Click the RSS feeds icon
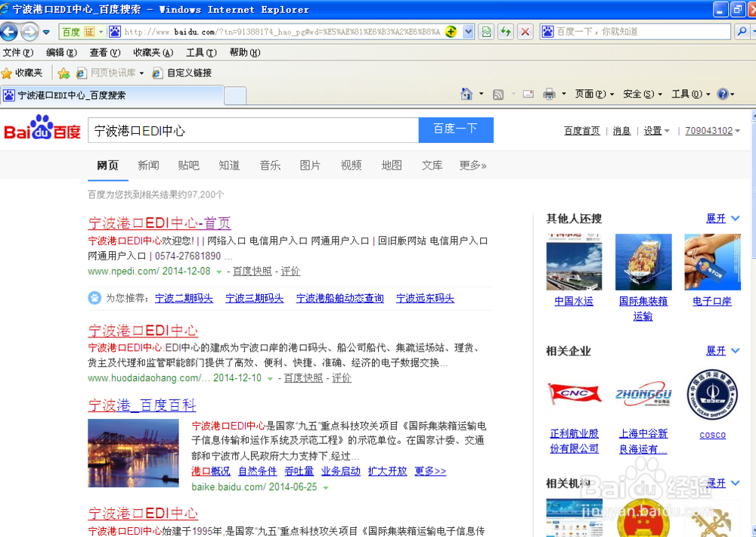 point(498,95)
